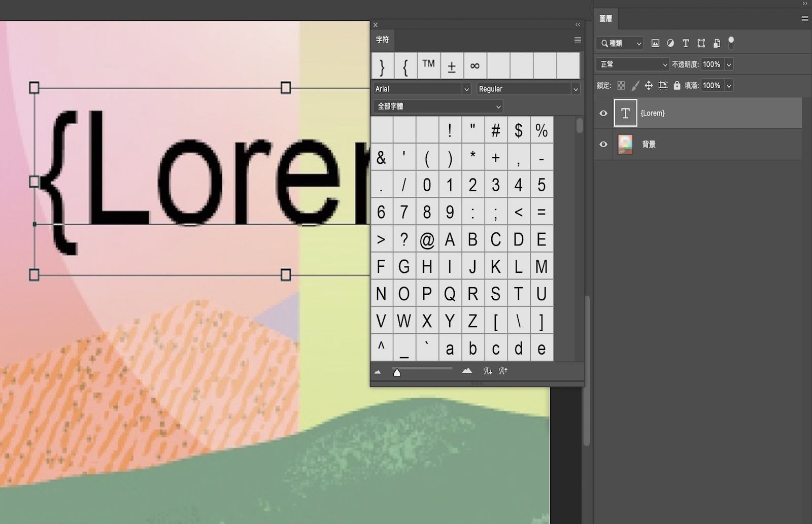The width and height of the screenshot is (812, 524).
Task: Enlarge glyph previews with the A-up button
Action: (502, 371)
